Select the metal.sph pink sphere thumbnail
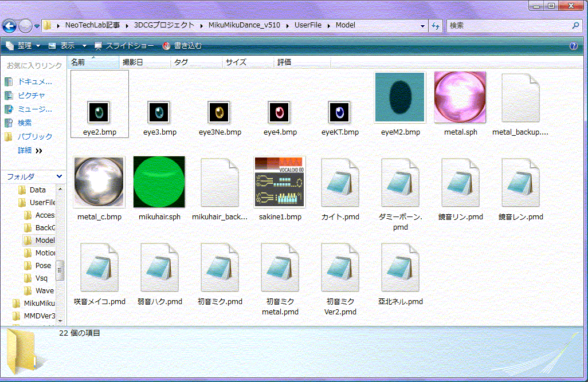The width and height of the screenshot is (588, 382). [x=460, y=97]
